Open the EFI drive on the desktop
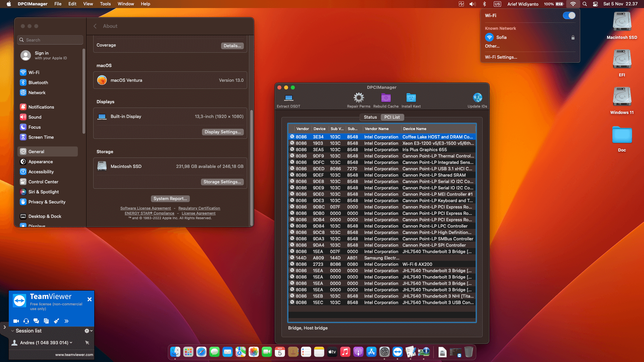Image resolution: width=644 pixels, height=362 pixels. tap(622, 63)
